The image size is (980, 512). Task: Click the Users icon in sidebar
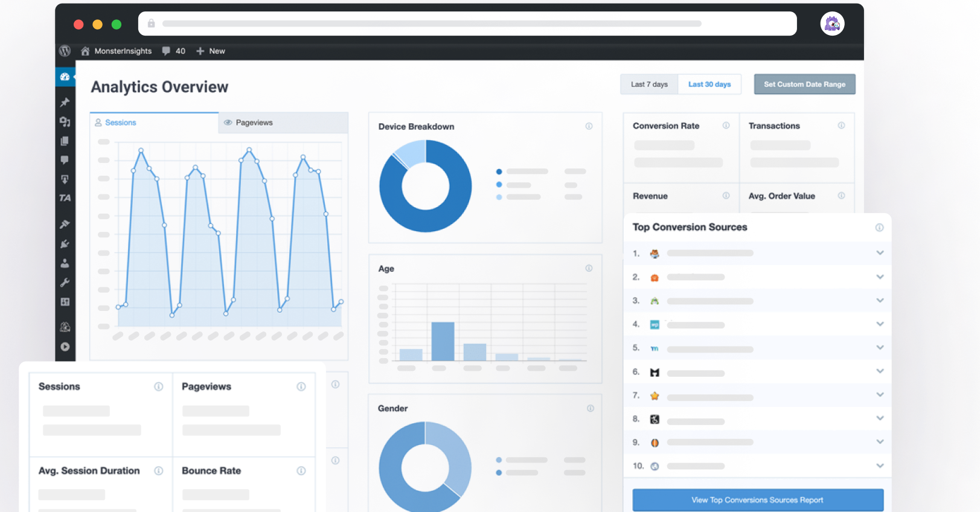click(65, 263)
